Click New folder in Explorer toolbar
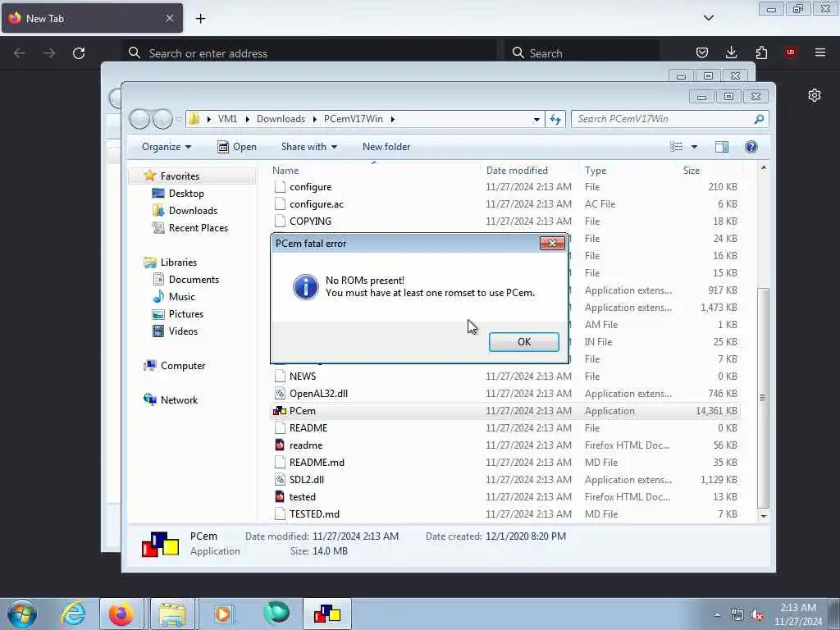Image resolution: width=840 pixels, height=630 pixels. click(x=386, y=147)
